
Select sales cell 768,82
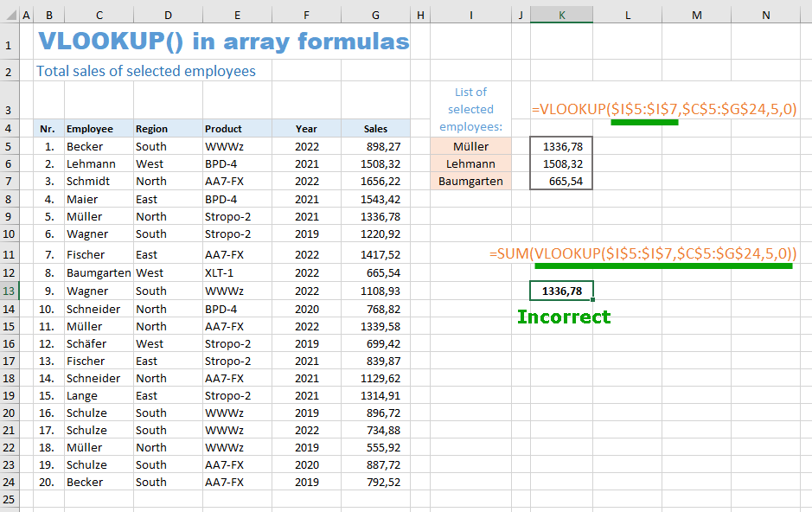tap(375, 309)
